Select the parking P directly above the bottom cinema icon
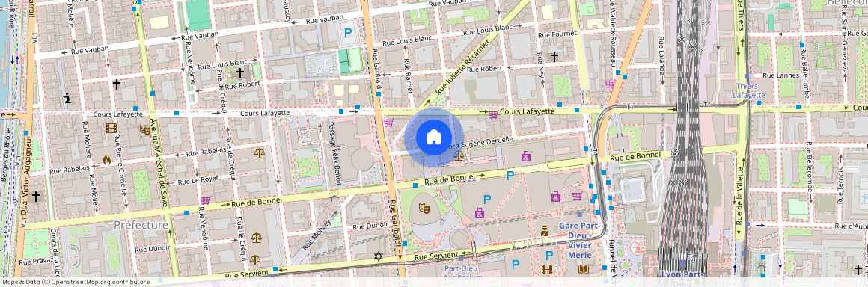 pos(549,255)
